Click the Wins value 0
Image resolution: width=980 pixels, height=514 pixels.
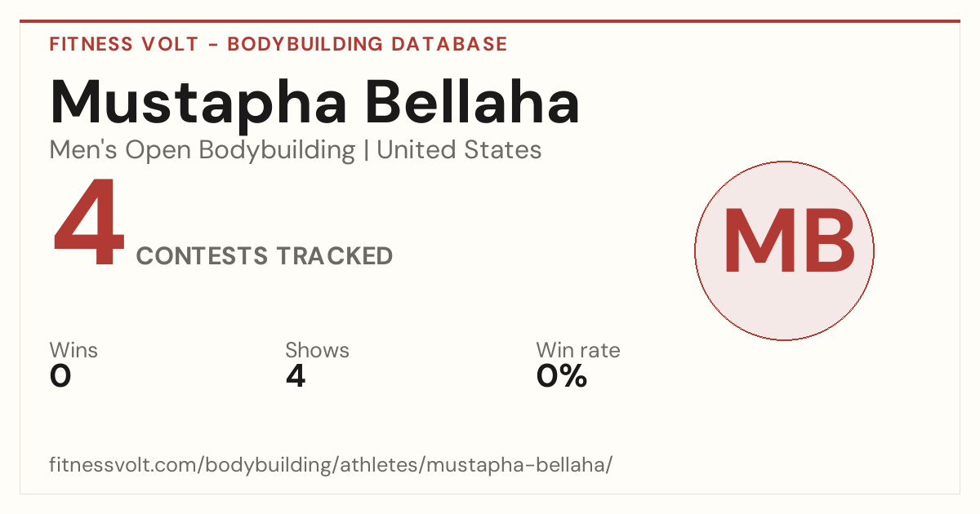[60, 376]
